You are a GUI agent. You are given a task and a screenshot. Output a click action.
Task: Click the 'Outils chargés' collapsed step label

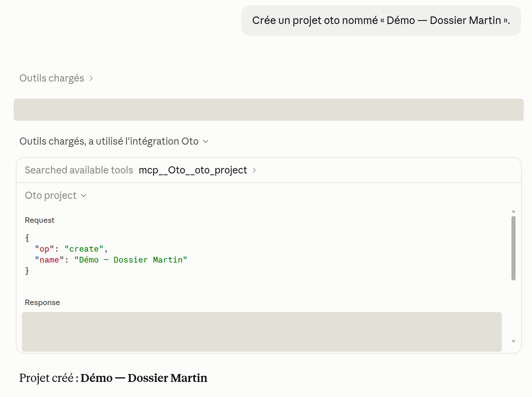[52, 79]
